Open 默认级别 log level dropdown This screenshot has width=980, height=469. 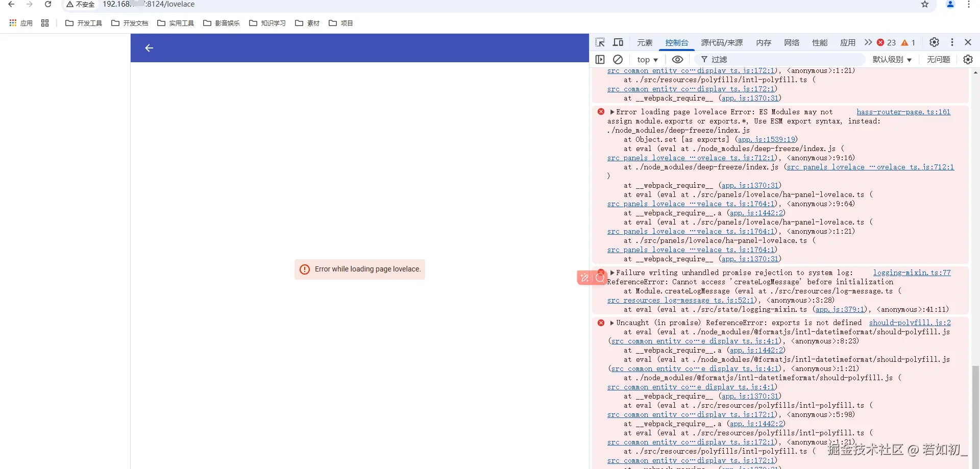(x=892, y=60)
